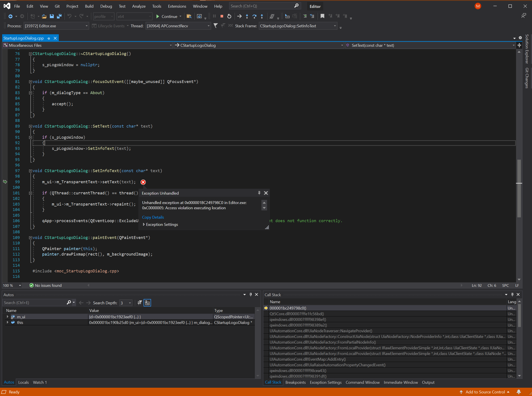The height and width of the screenshot is (396, 532).
Task: Pin the Exception Unhandled popup
Action: [259, 193]
